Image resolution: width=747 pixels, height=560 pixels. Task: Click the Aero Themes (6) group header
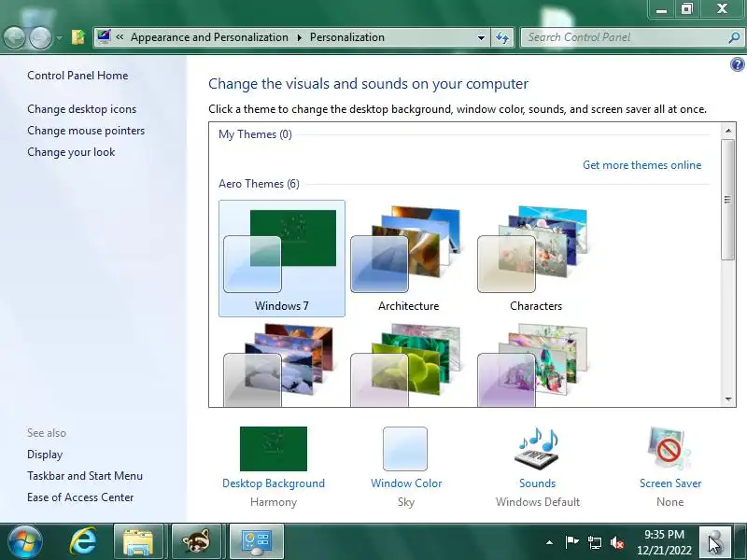259,184
